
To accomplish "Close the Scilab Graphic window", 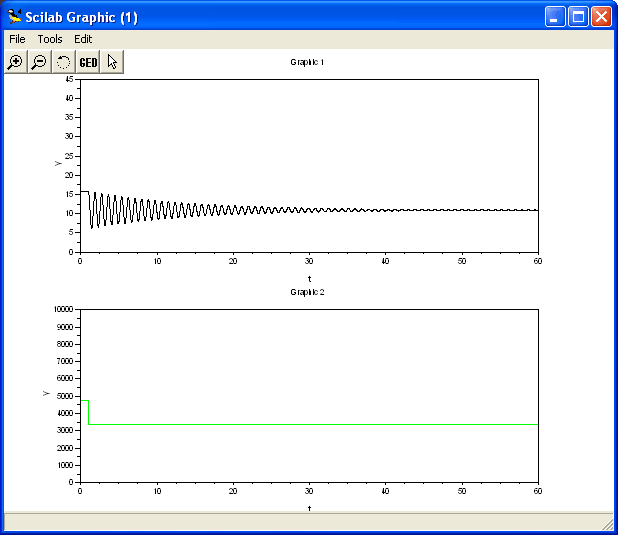I will coord(600,17).
